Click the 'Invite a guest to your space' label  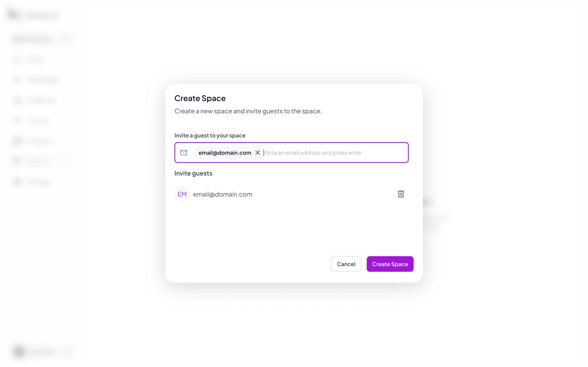tap(210, 135)
